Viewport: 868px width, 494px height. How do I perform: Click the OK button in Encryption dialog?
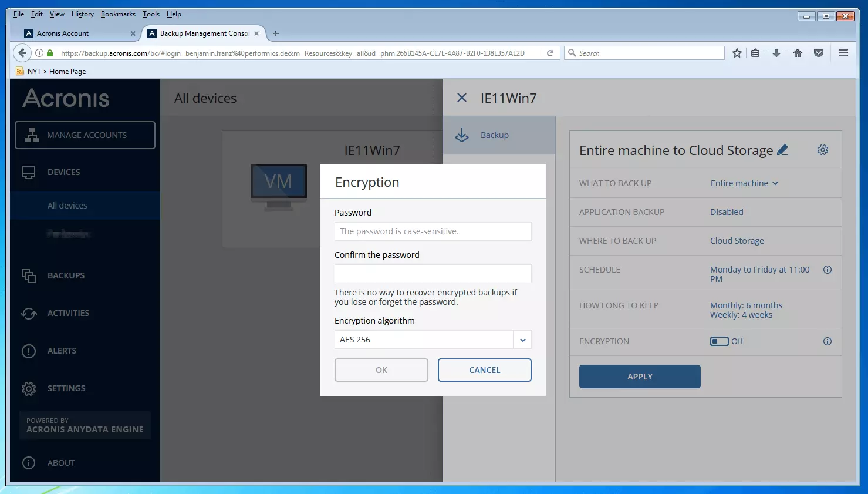pyautogui.click(x=381, y=370)
